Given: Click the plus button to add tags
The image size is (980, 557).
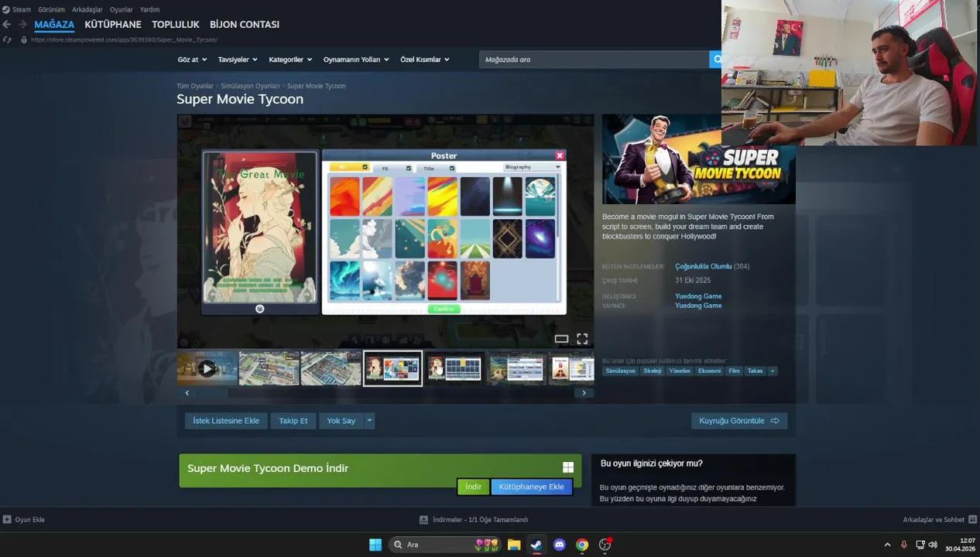Looking at the screenshot, I should tap(772, 371).
